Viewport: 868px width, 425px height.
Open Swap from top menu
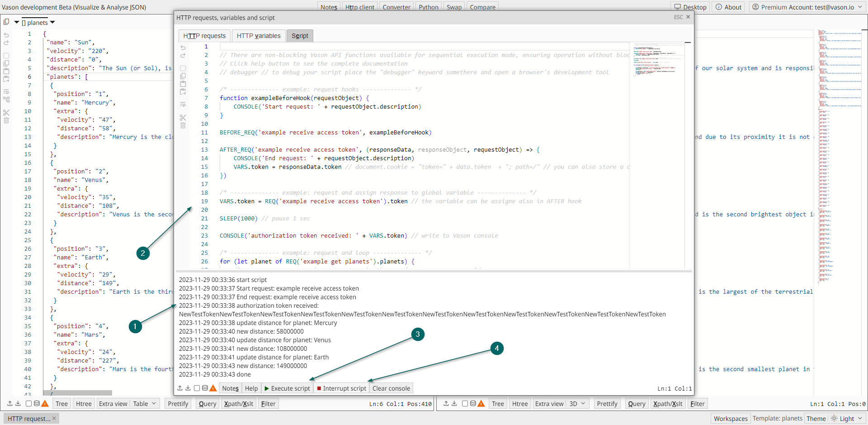[x=454, y=7]
